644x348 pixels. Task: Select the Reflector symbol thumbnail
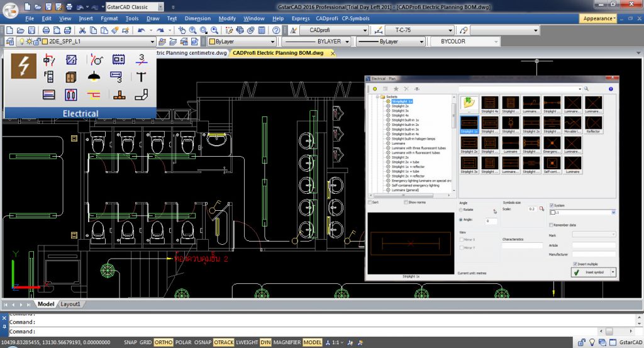[593, 125]
